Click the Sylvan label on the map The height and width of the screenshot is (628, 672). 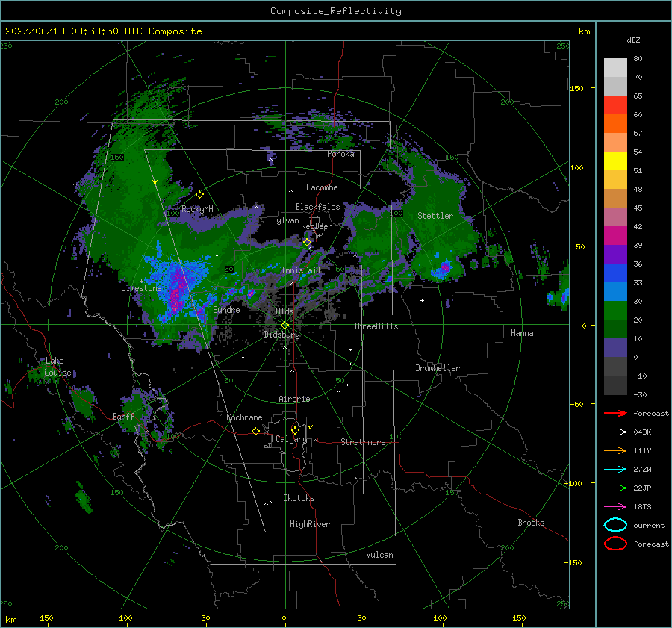coord(285,220)
